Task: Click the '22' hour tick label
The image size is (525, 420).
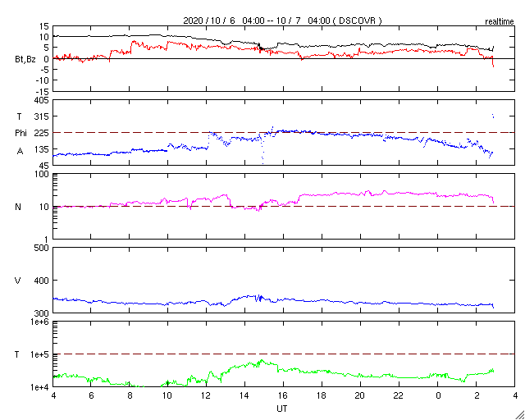Action: (399, 396)
